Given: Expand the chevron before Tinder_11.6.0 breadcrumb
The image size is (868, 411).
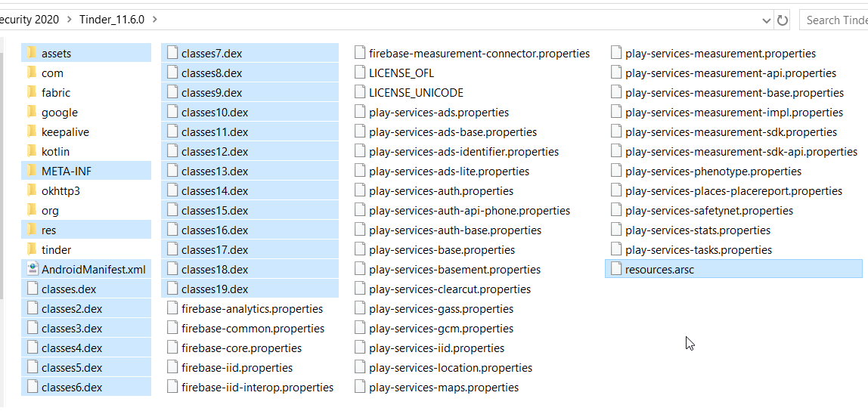Looking at the screenshot, I should click(x=70, y=20).
